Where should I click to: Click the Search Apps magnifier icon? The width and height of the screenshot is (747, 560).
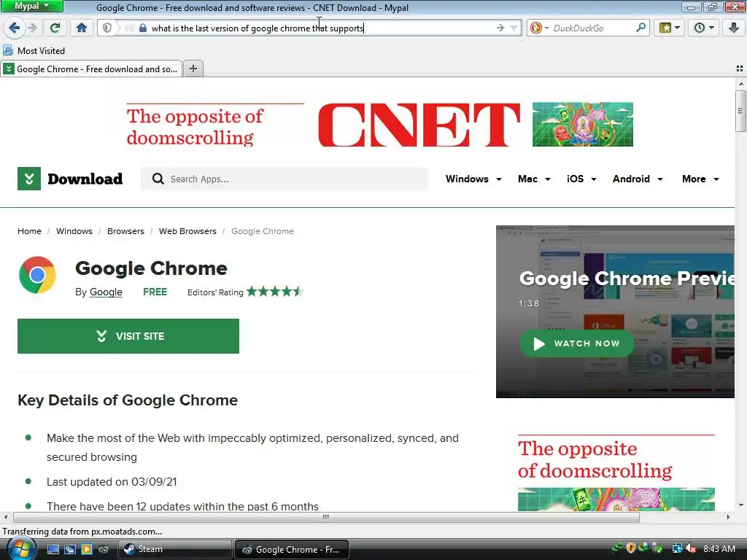coord(158,179)
